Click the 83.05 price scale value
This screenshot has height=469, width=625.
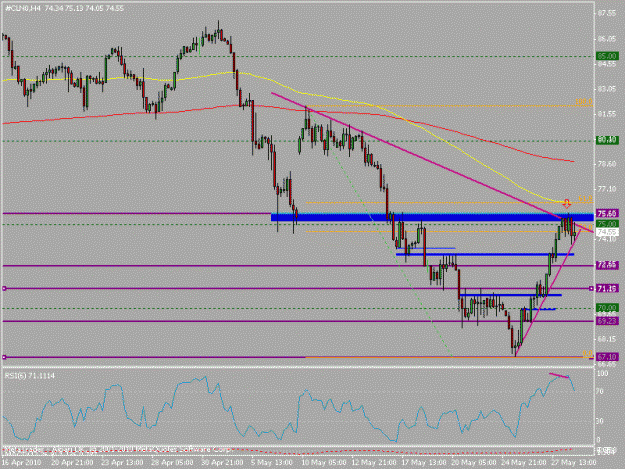coord(607,88)
